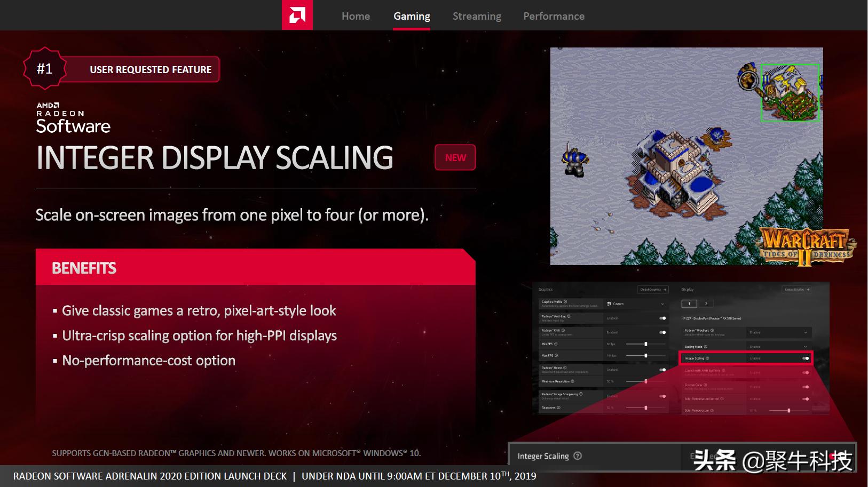This screenshot has height=487, width=868.
Task: Click the Global Graphics button
Action: point(653,290)
